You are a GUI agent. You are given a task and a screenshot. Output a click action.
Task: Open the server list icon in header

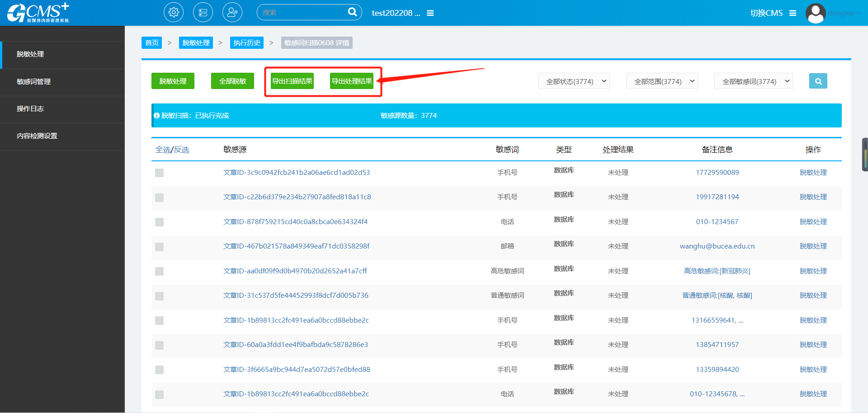(x=203, y=13)
